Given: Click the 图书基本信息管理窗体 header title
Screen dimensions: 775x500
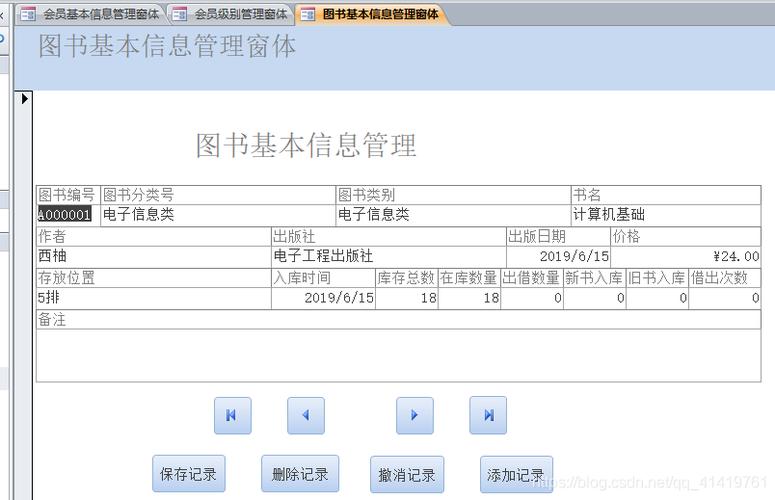Looking at the screenshot, I should click(168, 46).
